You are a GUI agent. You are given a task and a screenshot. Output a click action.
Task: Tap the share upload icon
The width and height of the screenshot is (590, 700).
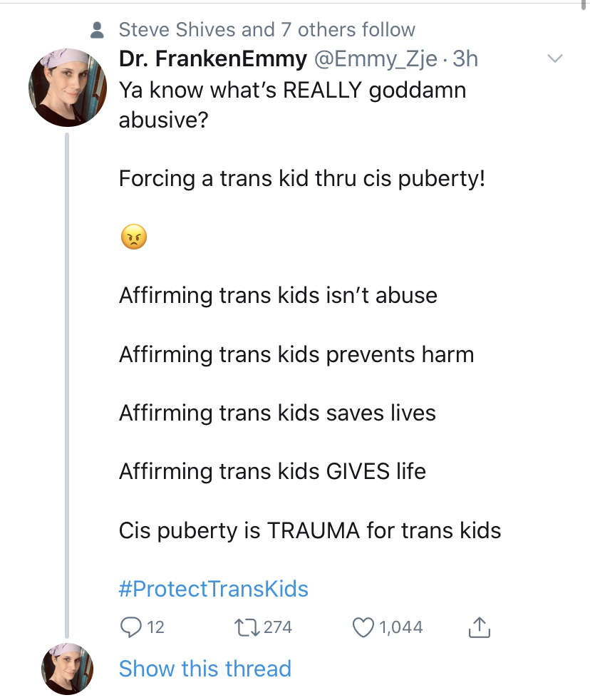pyautogui.click(x=480, y=627)
